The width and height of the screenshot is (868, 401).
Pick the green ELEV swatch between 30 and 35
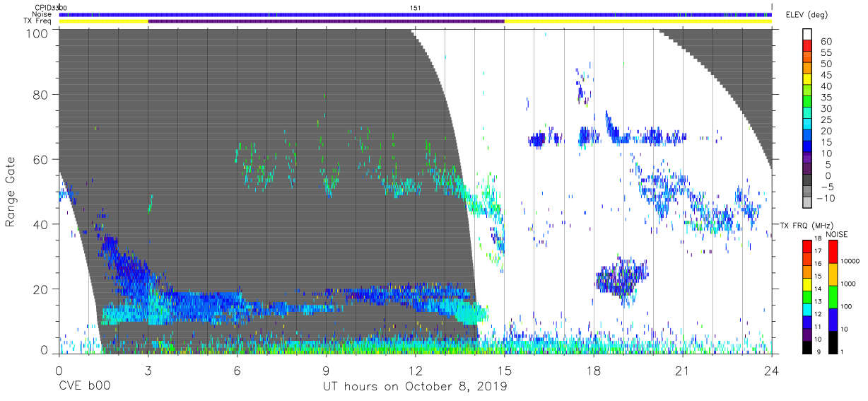click(807, 103)
